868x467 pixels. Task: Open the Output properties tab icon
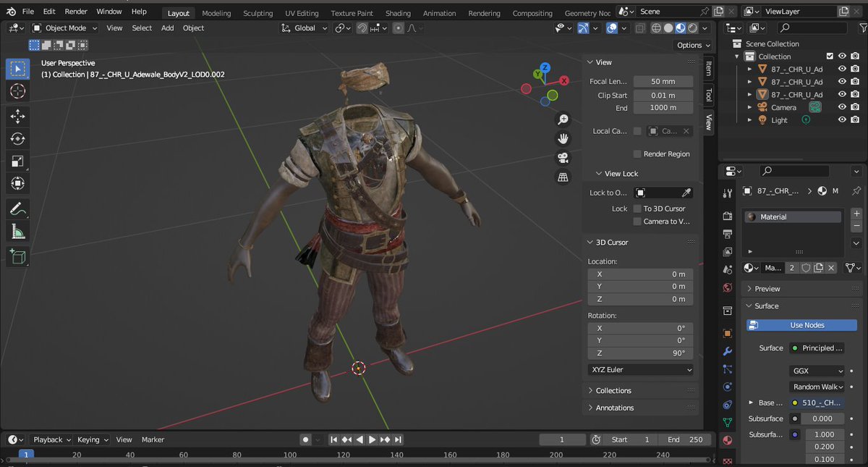[728, 234]
